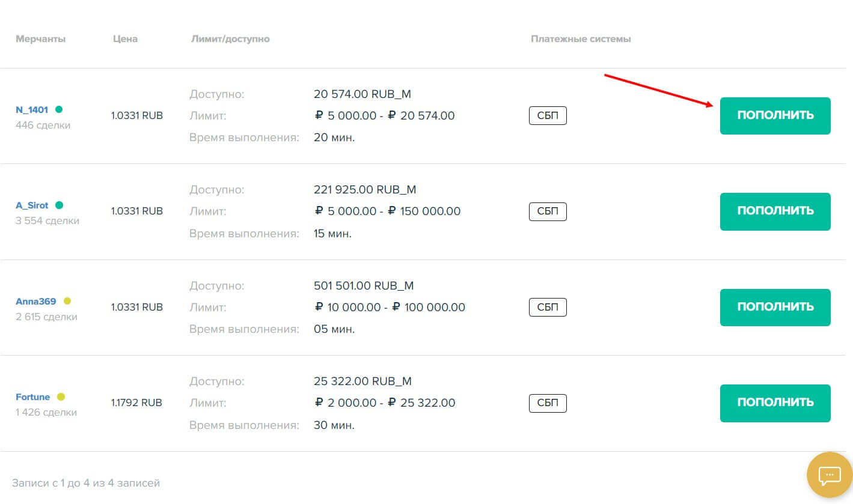Click the СБП badge in Fortune row
Screen dimensions: 853x504
pyautogui.click(x=548, y=403)
